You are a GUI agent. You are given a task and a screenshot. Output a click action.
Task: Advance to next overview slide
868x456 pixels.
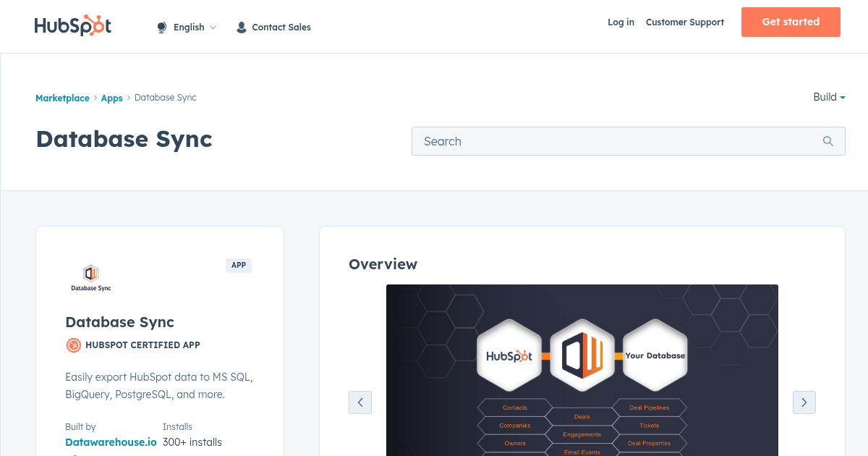point(804,402)
